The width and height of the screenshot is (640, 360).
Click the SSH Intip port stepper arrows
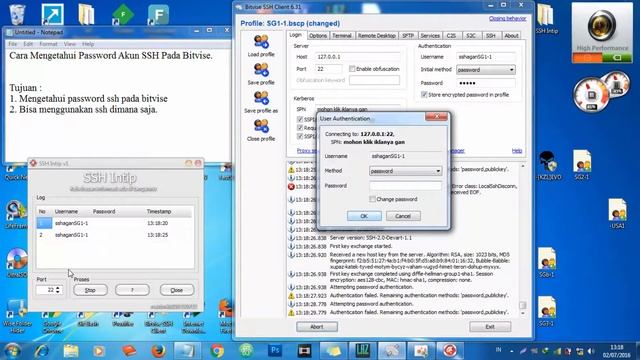pyautogui.click(x=58, y=289)
